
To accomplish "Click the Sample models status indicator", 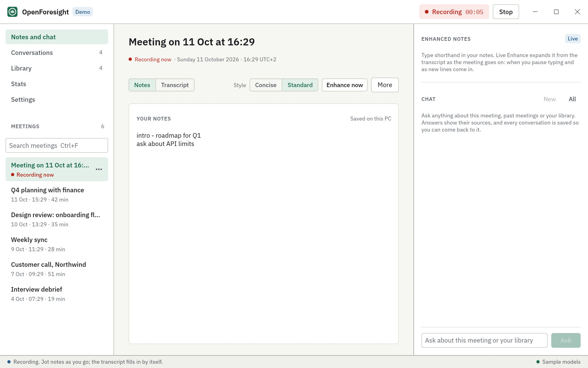I will 558,362.
